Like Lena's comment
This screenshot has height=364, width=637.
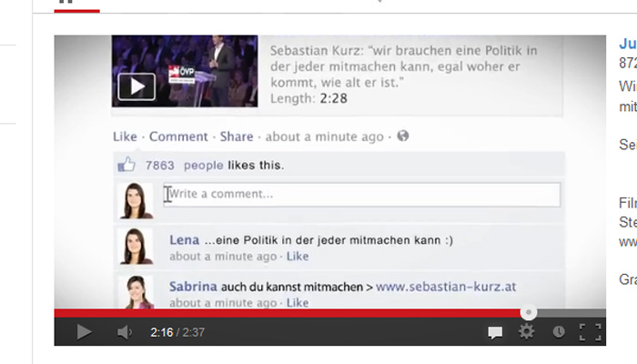click(x=298, y=257)
